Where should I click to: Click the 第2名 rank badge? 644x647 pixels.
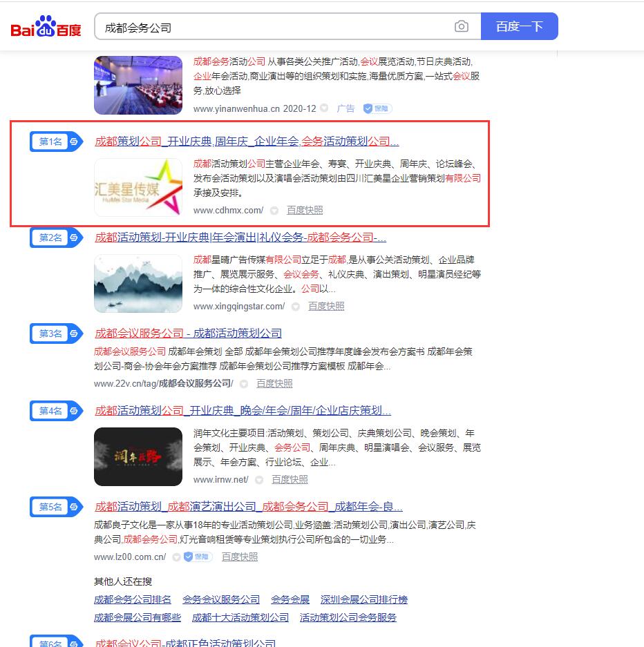point(56,238)
